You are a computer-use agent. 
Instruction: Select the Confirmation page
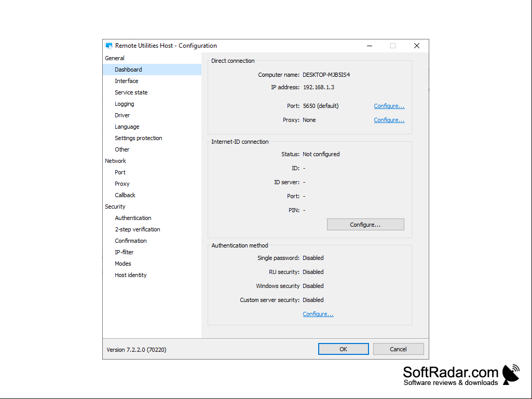[x=131, y=241]
